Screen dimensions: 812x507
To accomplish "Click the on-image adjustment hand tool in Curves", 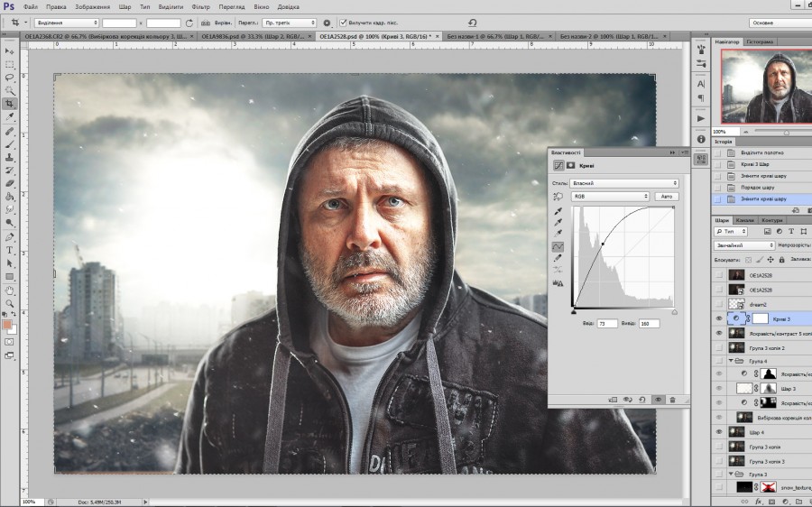I will [x=558, y=196].
